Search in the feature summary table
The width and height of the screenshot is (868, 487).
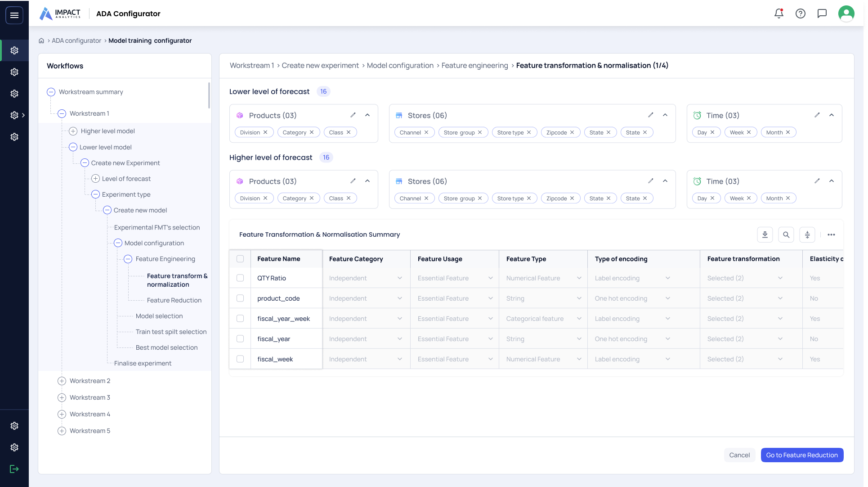[x=786, y=234]
